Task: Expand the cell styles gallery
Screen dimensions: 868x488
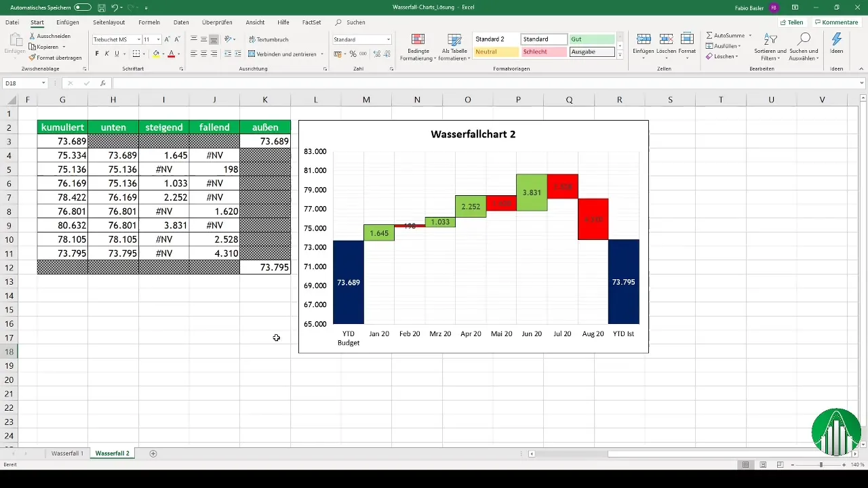Action: click(x=620, y=56)
